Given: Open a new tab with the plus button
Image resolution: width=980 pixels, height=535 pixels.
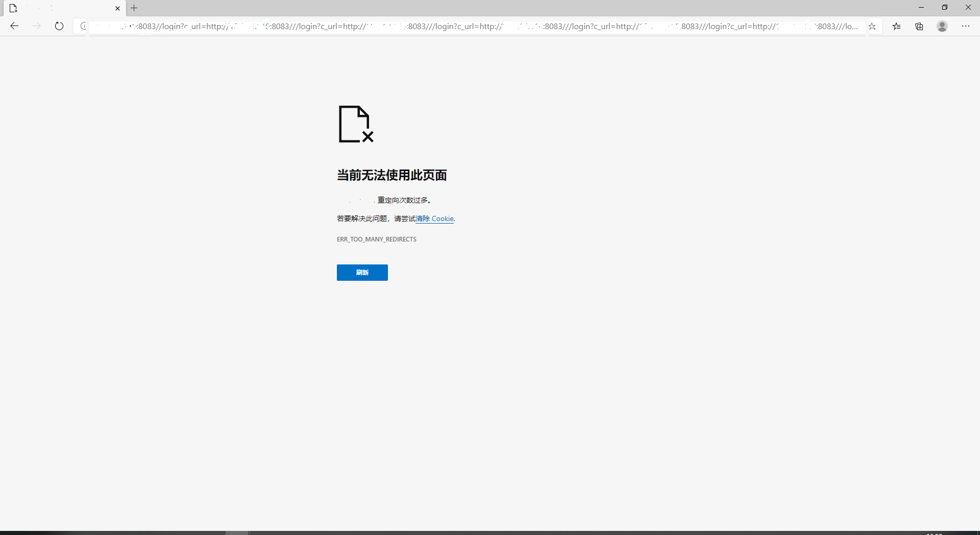Looking at the screenshot, I should click(x=134, y=8).
